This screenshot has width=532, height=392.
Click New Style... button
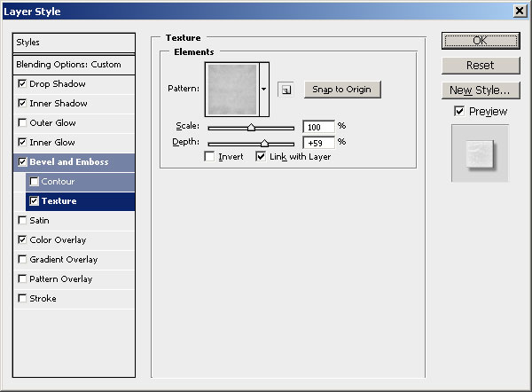(x=480, y=90)
